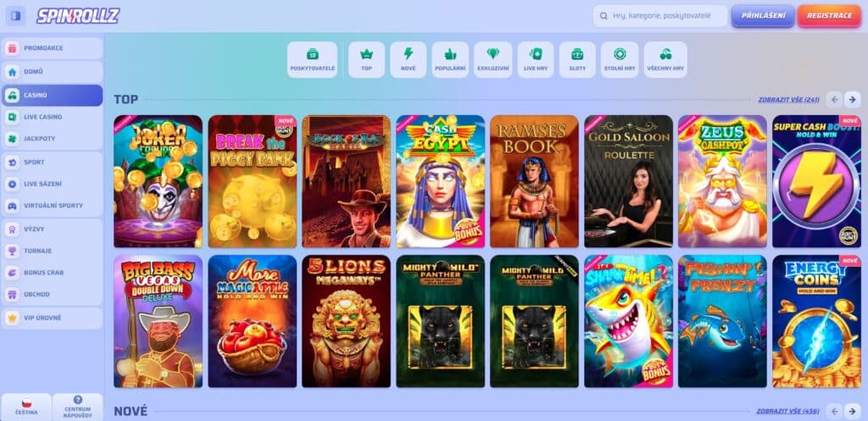Click the Přihlášení login button
This screenshot has height=421, width=868.
click(763, 16)
